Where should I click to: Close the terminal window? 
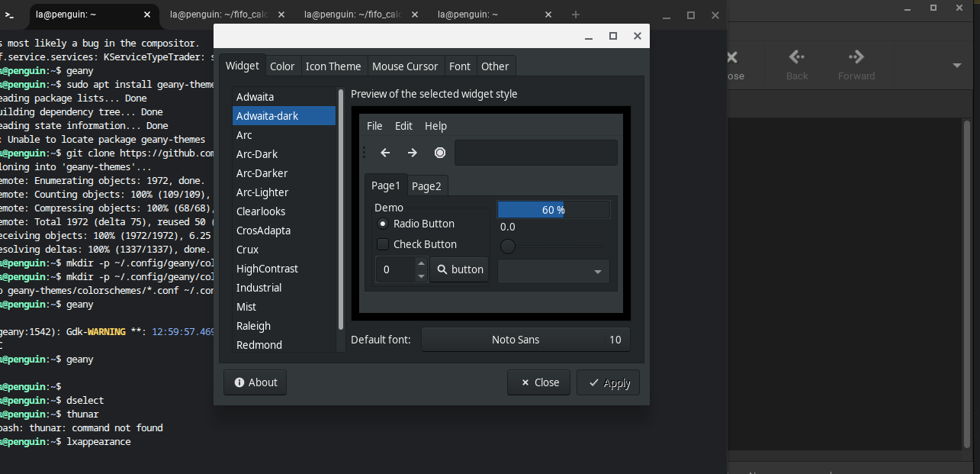tap(715, 15)
